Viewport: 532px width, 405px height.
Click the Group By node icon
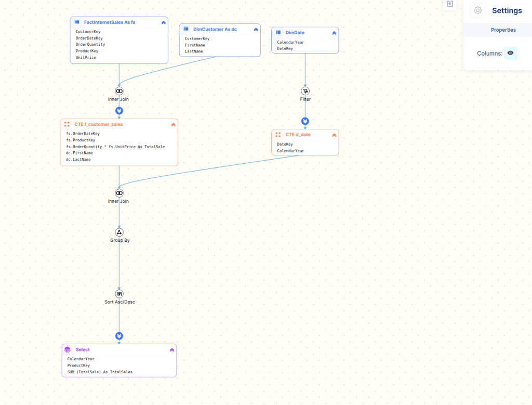coord(119,232)
